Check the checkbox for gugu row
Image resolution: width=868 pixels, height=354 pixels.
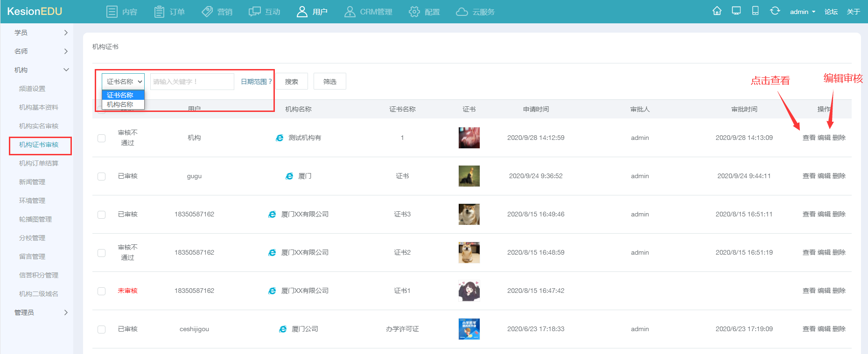click(x=101, y=176)
